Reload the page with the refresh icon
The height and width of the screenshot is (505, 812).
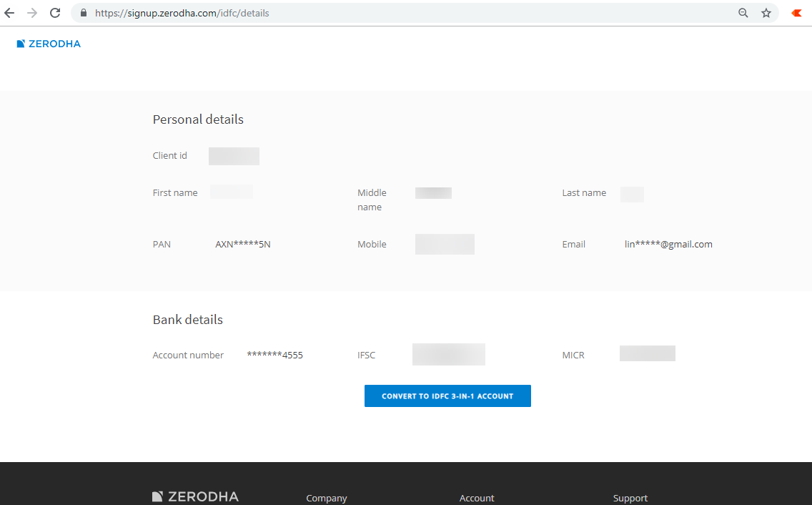pyautogui.click(x=55, y=13)
